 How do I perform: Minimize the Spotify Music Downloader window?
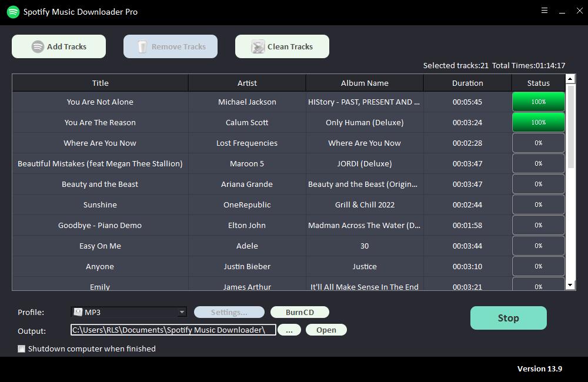(562, 11)
